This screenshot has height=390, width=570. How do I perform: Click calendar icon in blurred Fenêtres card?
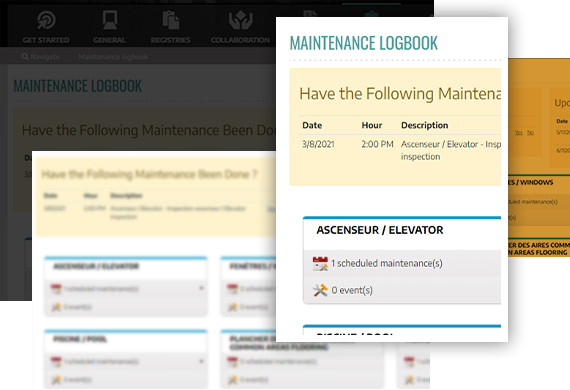pos(232,289)
